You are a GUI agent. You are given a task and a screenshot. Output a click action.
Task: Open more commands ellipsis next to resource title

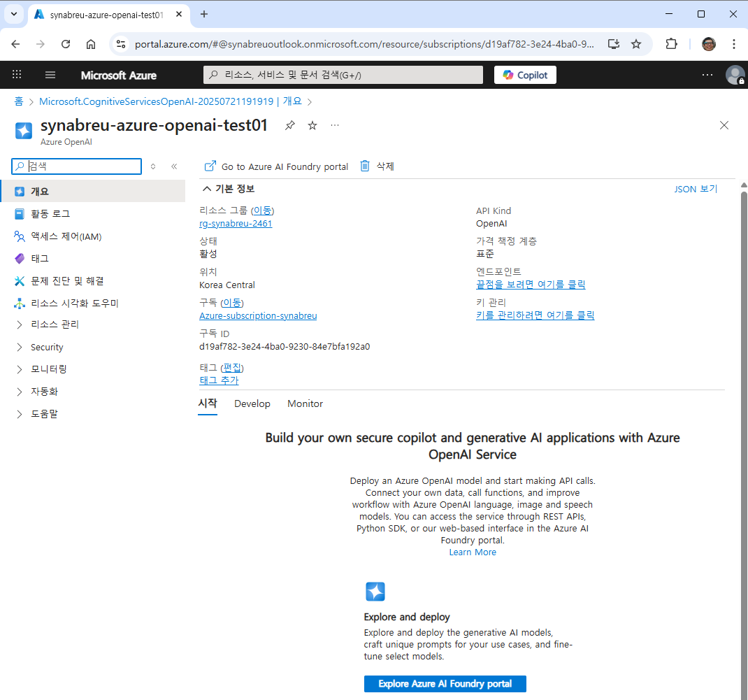coord(335,125)
